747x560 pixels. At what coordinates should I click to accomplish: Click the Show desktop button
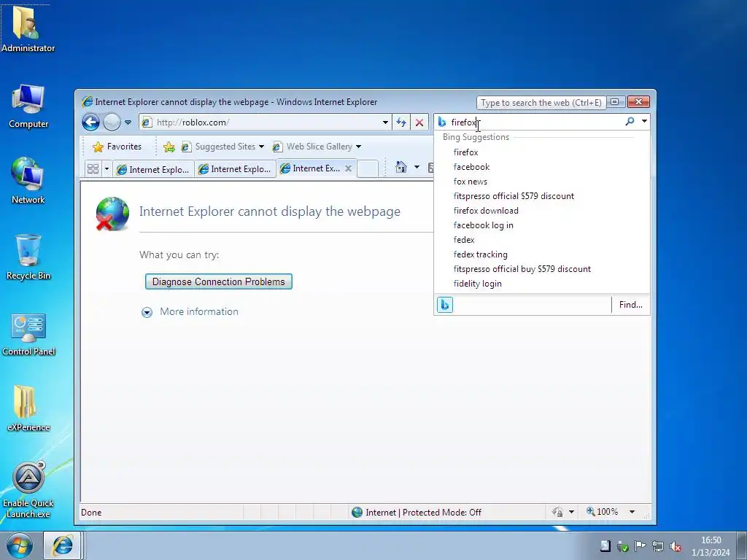pyautogui.click(x=742, y=545)
